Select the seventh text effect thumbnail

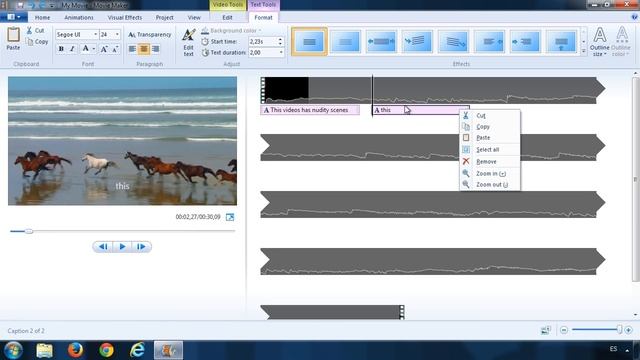525,41
